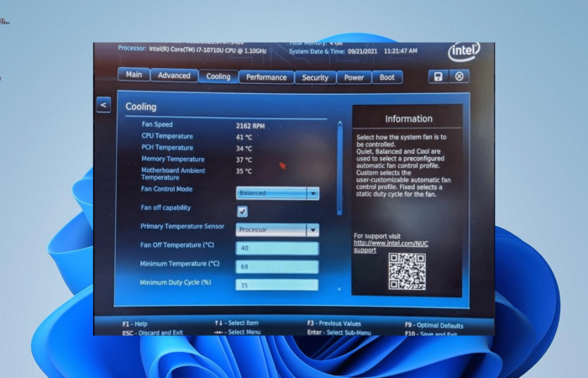The image size is (588, 378).
Task: Click the CPU Temperature label
Action: point(167,136)
